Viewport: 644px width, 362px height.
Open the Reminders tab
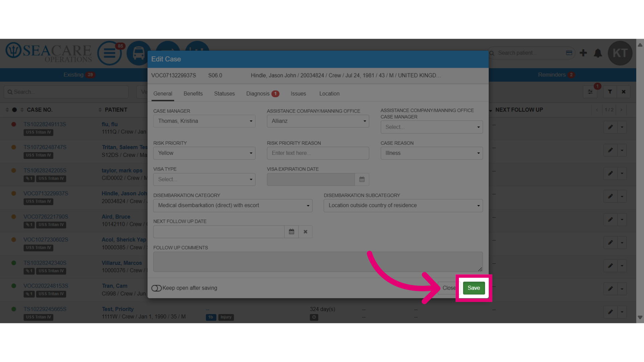click(x=556, y=75)
